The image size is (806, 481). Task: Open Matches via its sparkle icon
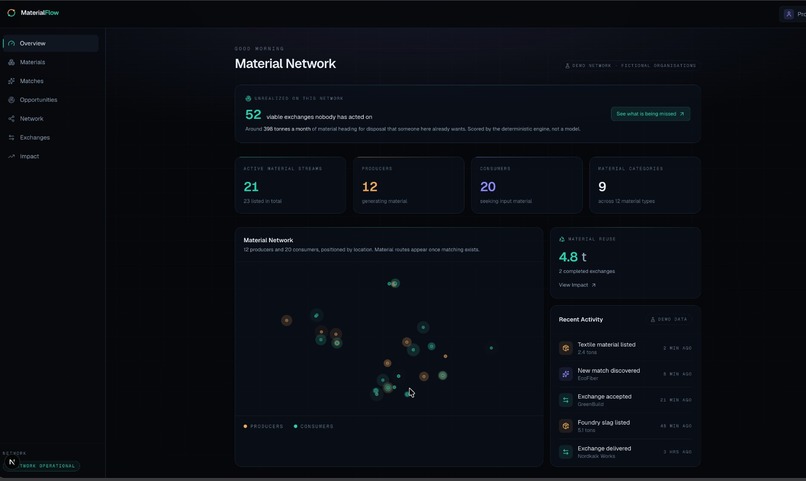[11, 81]
